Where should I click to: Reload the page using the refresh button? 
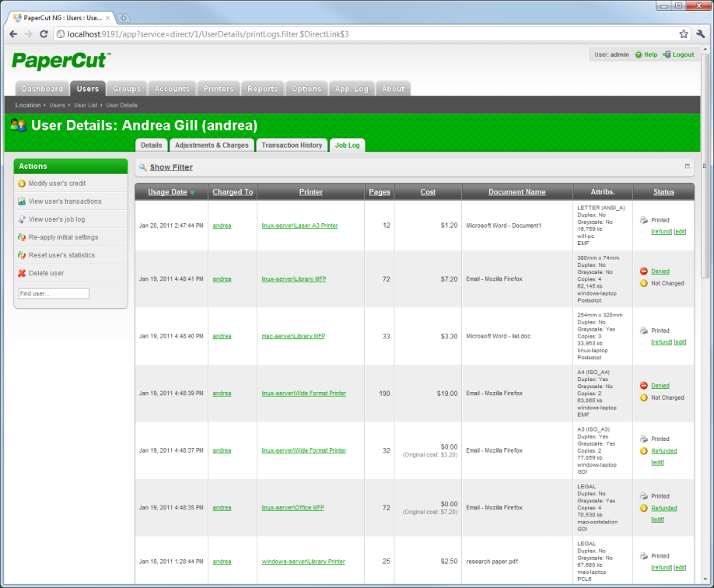[x=44, y=34]
